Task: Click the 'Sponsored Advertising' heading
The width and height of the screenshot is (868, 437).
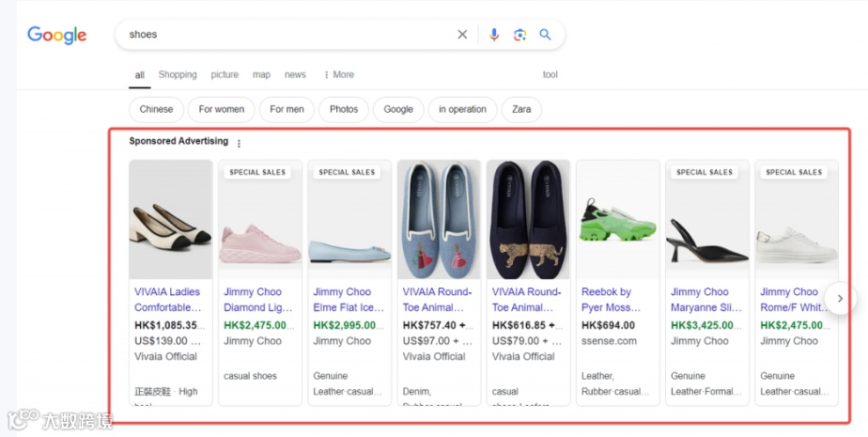Action: (x=178, y=141)
